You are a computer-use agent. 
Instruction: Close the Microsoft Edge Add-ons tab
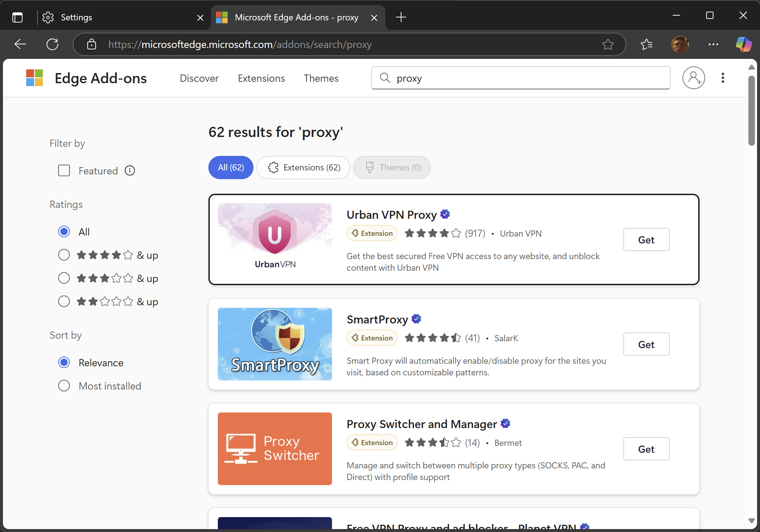point(374,17)
